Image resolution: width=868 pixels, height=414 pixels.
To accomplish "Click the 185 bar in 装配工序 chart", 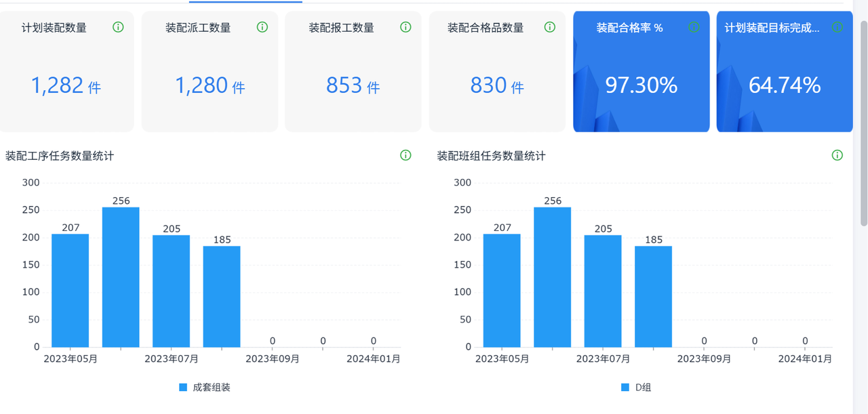I will click(222, 297).
